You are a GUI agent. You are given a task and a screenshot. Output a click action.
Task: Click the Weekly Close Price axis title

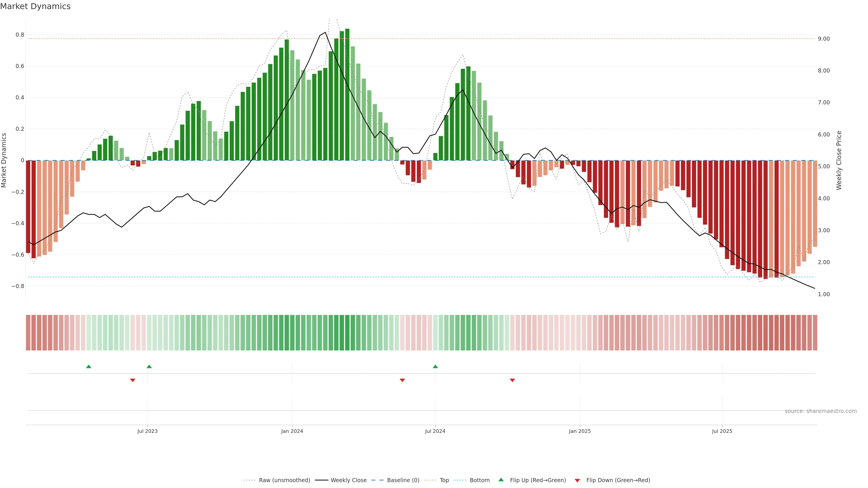839,160
